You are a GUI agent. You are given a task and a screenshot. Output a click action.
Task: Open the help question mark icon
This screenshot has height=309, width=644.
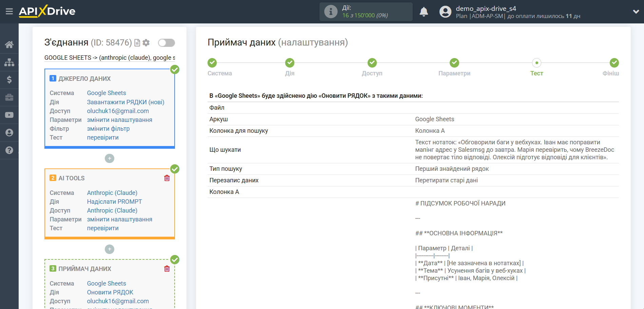coord(9,150)
